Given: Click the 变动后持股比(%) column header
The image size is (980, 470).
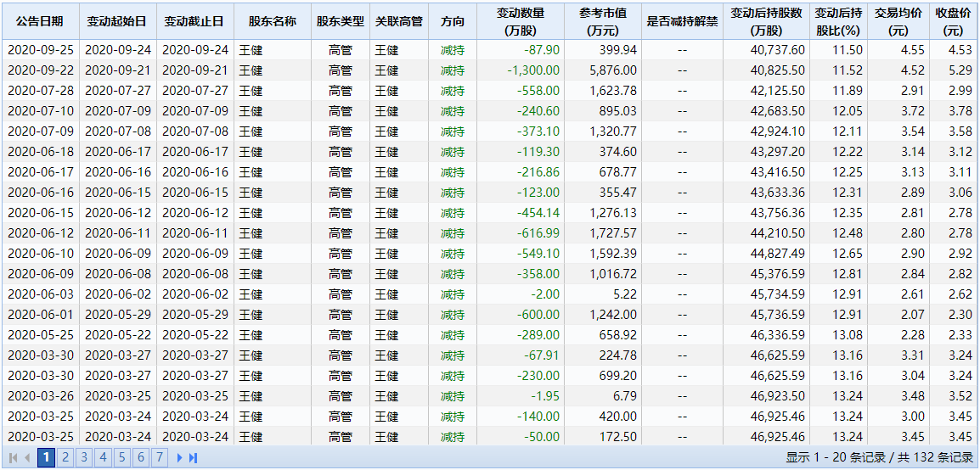Looking at the screenshot, I should [839, 21].
